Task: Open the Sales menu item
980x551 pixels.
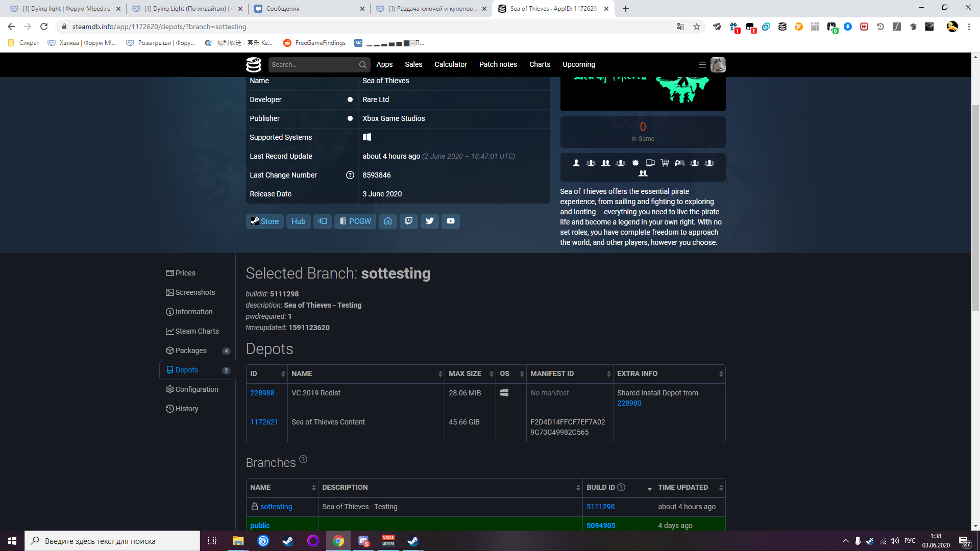Action: click(413, 64)
